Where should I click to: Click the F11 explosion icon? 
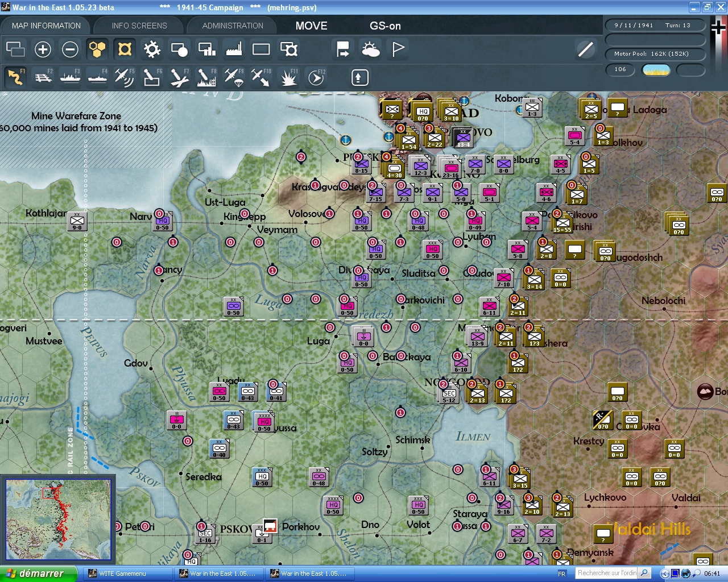coord(288,77)
